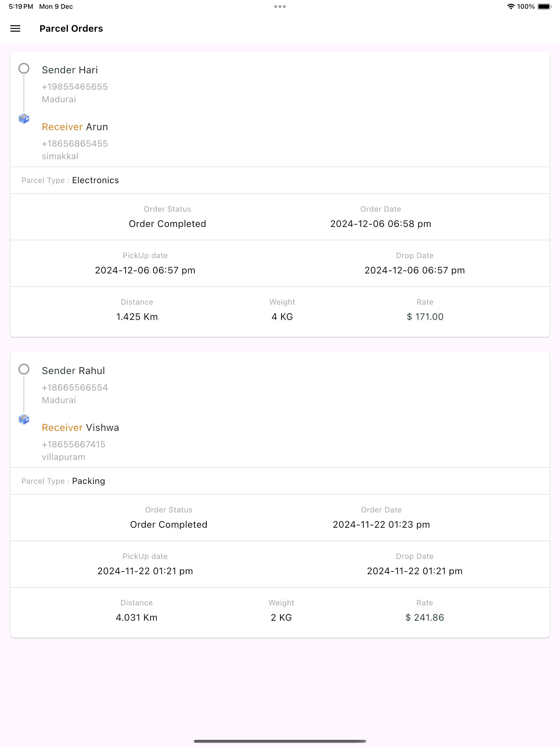
Task: Tap the sender circle marker for Hari
Action: 24,69
